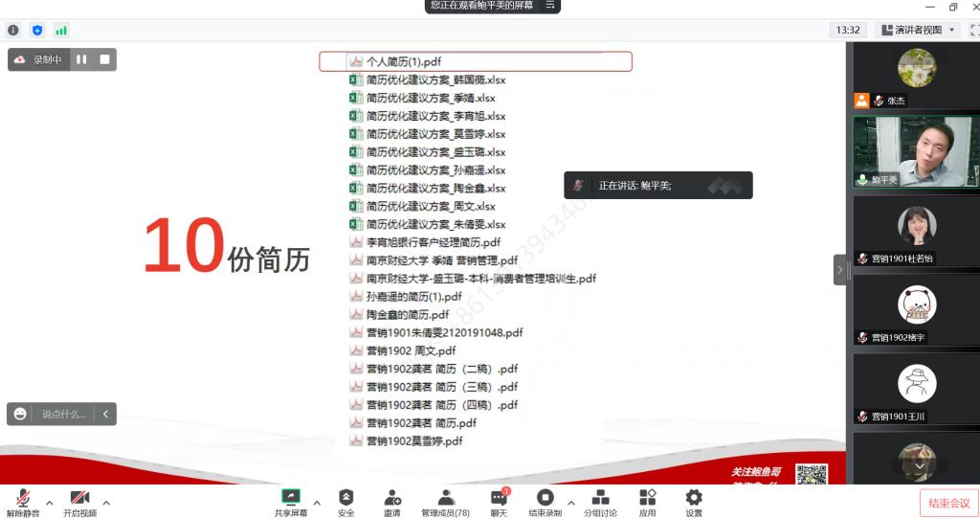Open the Invite (邀请) icon
The height and width of the screenshot is (519, 980).
point(392,502)
